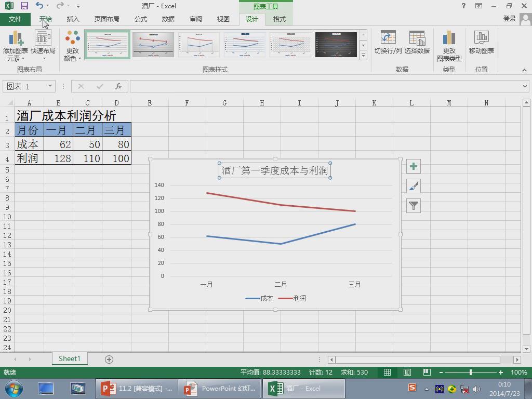Undo the last action
The image size is (532, 399).
pyautogui.click(x=39, y=5)
